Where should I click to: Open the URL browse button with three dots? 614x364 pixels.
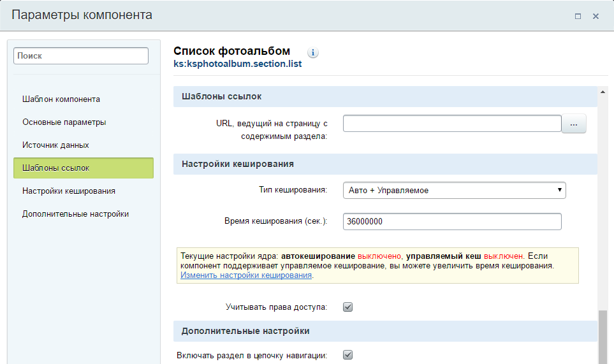[x=574, y=124]
